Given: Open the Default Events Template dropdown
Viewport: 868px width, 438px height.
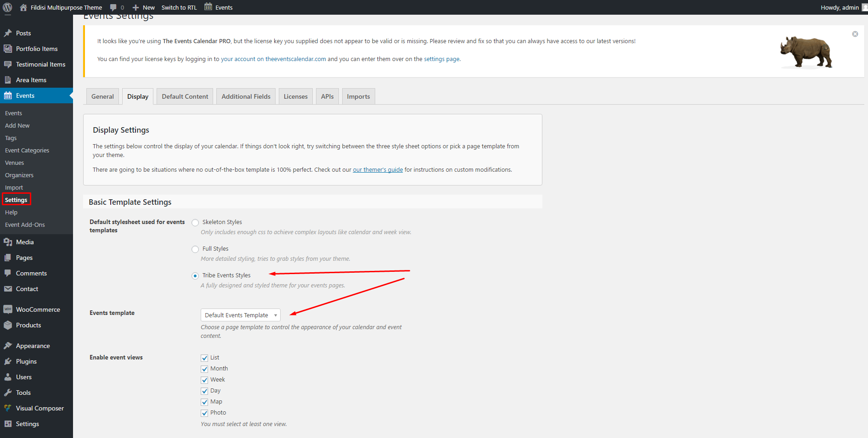Looking at the screenshot, I should [240, 315].
